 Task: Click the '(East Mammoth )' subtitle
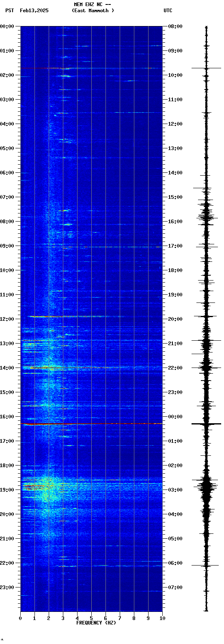(x=93, y=11)
